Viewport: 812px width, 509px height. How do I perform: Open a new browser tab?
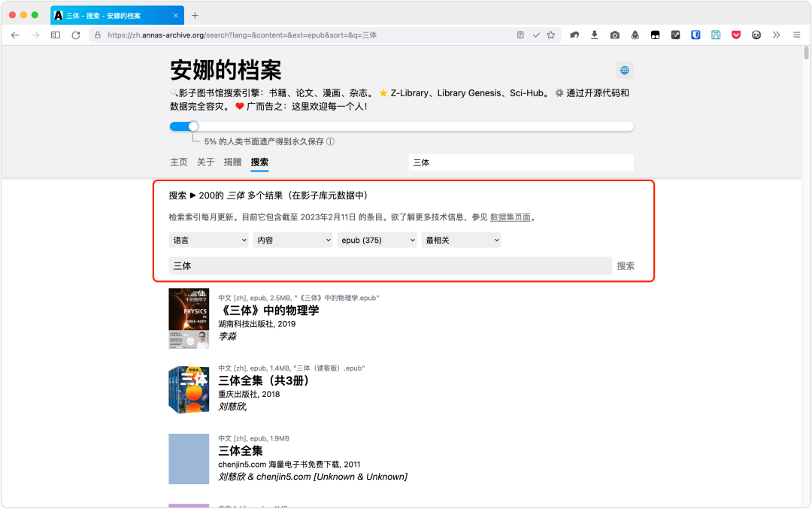pos(195,16)
